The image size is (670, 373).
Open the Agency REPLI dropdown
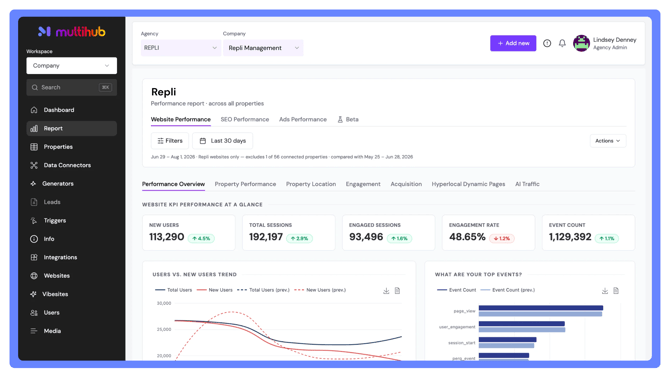tap(181, 48)
